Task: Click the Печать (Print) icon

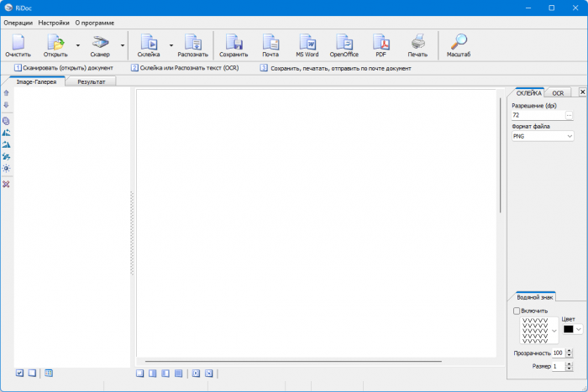Action: pyautogui.click(x=417, y=43)
